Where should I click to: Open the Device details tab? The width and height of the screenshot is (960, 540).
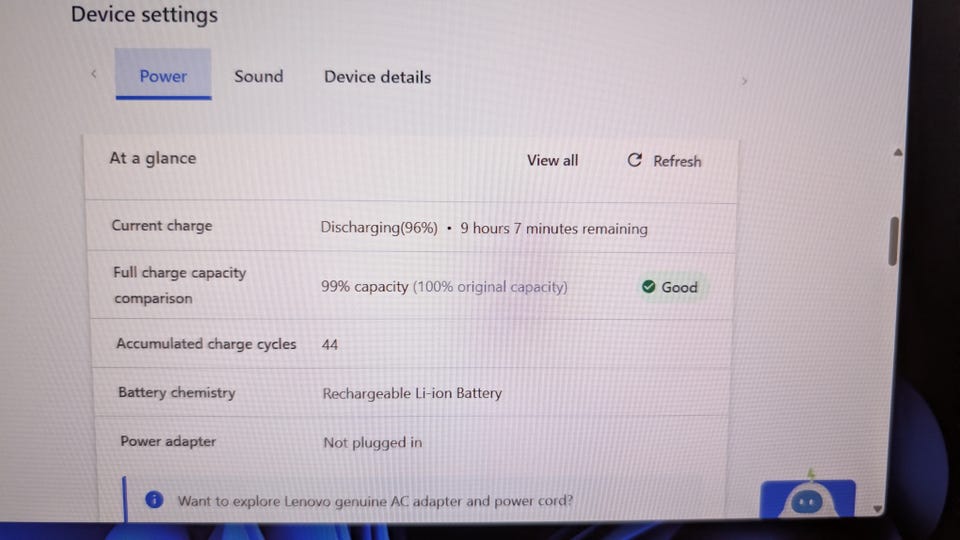click(377, 77)
